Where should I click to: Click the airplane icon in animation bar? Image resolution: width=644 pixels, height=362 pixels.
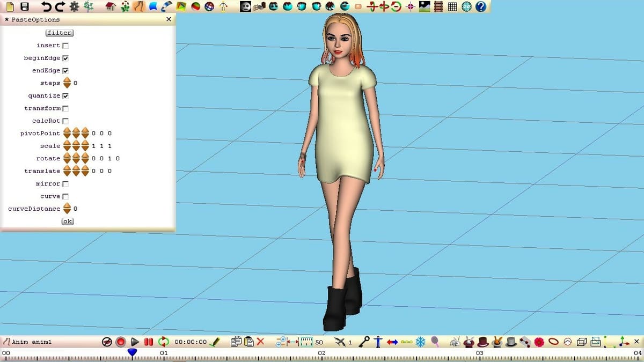point(339,342)
